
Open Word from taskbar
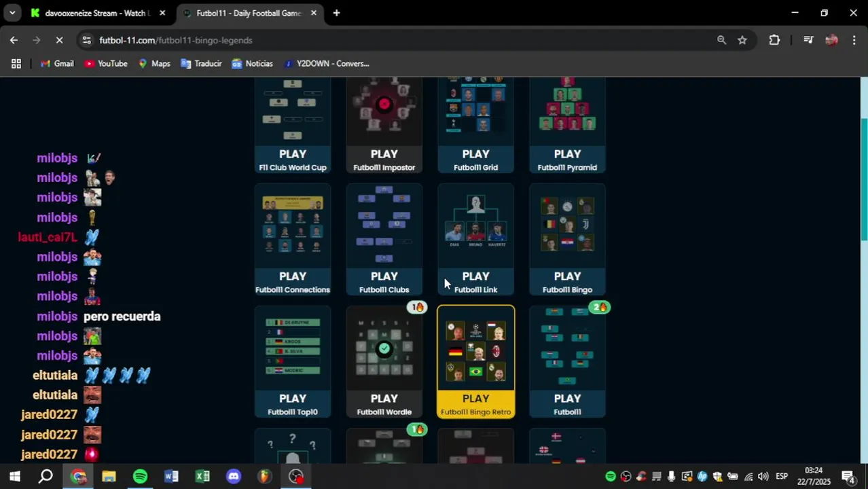pyautogui.click(x=171, y=476)
